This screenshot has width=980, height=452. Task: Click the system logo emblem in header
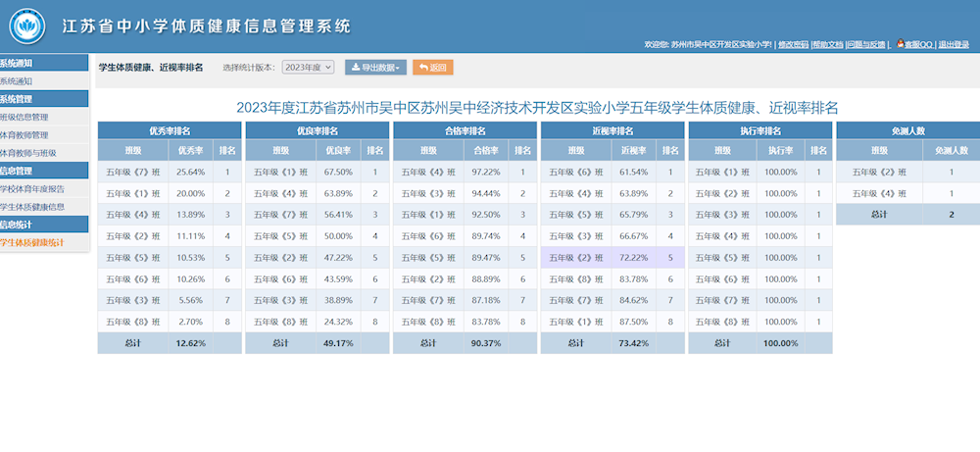tap(26, 26)
